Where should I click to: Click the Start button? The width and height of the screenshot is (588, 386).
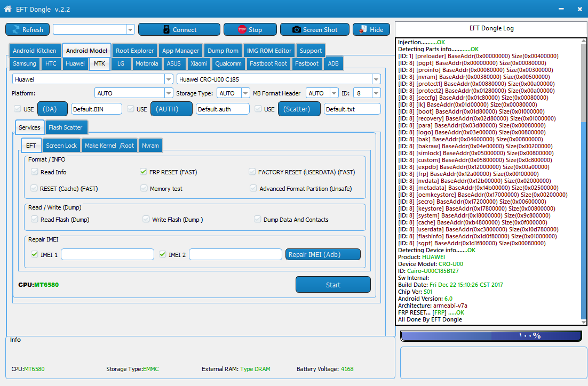(333, 285)
